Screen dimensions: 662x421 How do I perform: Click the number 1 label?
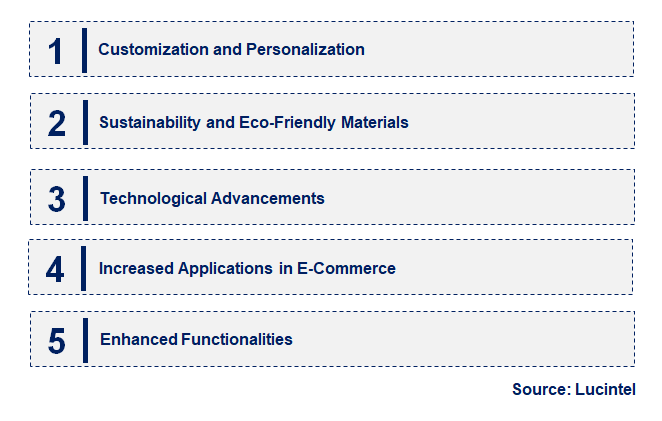[56, 52]
